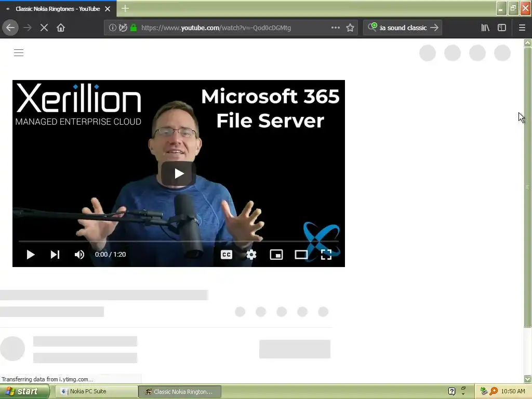Click the scrollbar up arrow
The image size is (532, 399).
[527, 43]
